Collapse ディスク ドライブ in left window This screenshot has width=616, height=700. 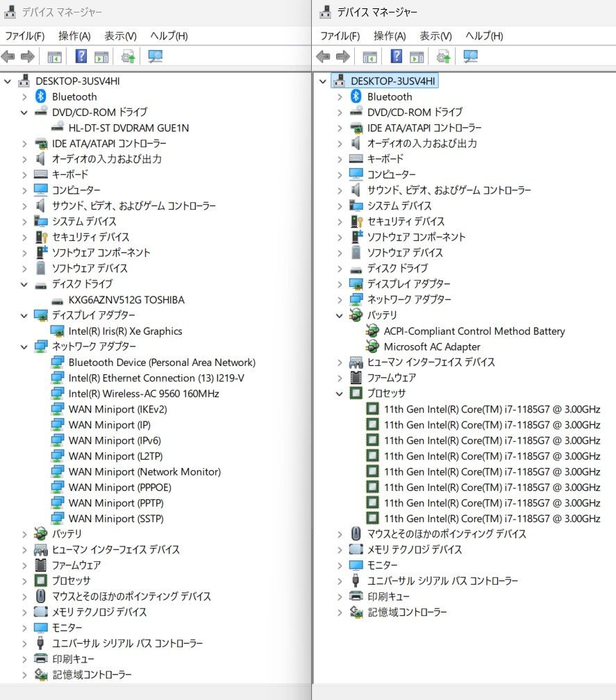pos(24,285)
